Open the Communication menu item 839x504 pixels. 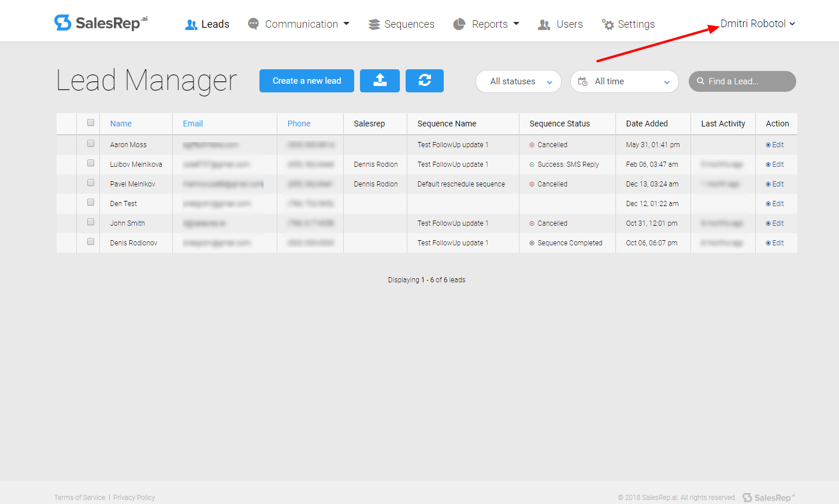(x=299, y=24)
